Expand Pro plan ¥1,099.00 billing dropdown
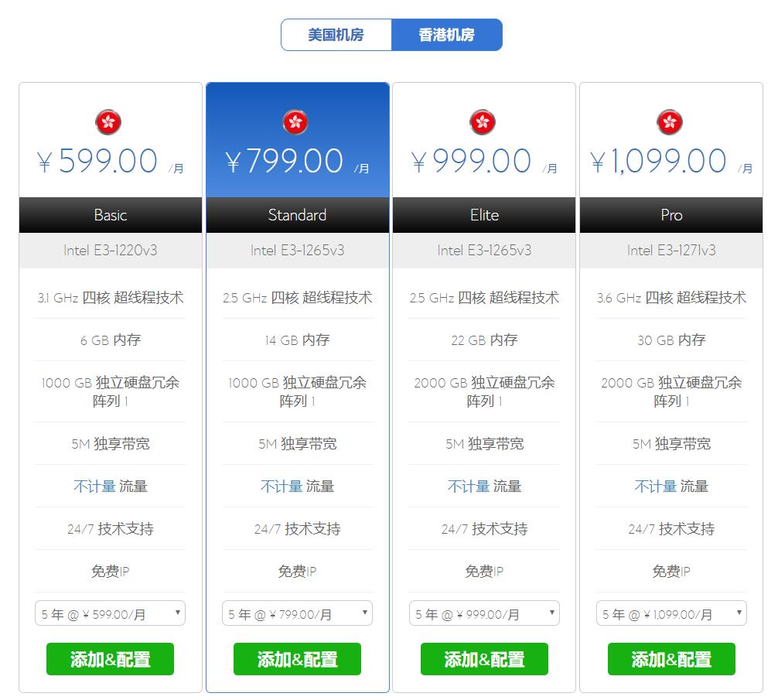This screenshot has width=778, height=700. [x=671, y=613]
